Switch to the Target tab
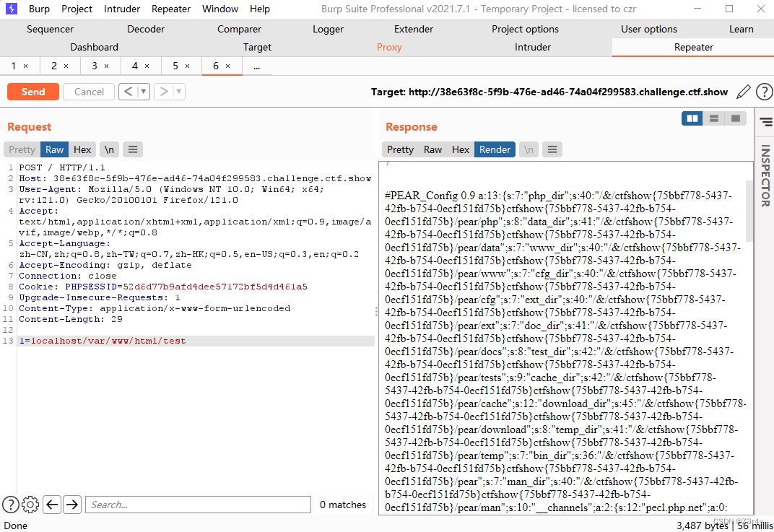Image resolution: width=774 pixels, height=532 pixels. point(257,48)
